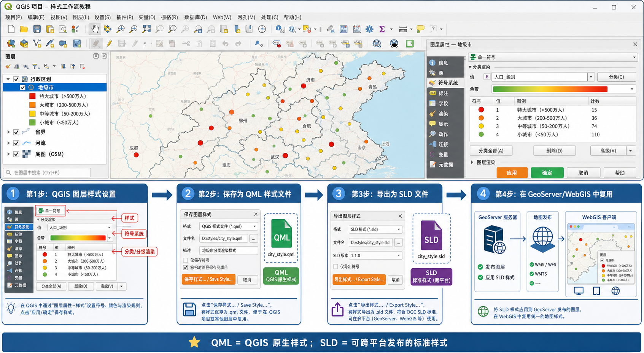The image size is (644, 353).
Task: Click 导出样式… / Export Style… button
Action: coord(359,279)
